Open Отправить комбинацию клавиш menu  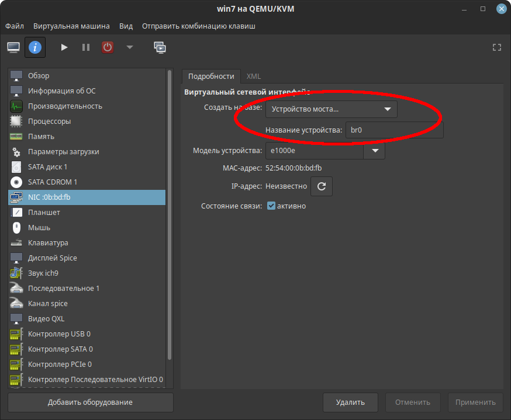click(198, 26)
